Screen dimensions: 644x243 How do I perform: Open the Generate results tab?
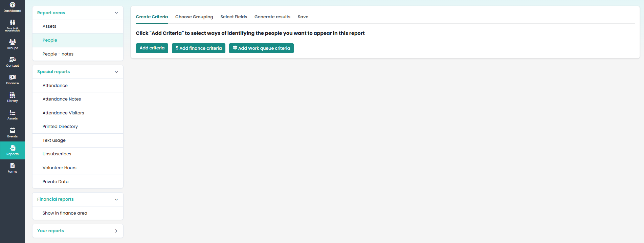272,17
